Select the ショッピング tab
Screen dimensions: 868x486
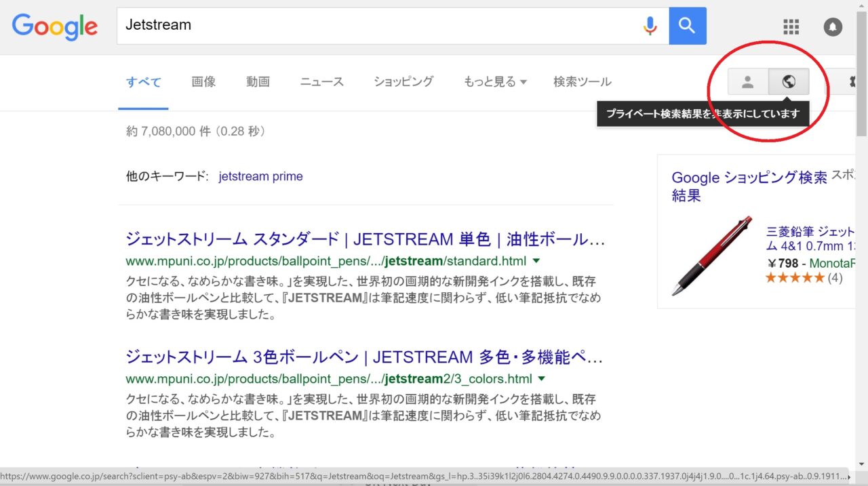(403, 82)
